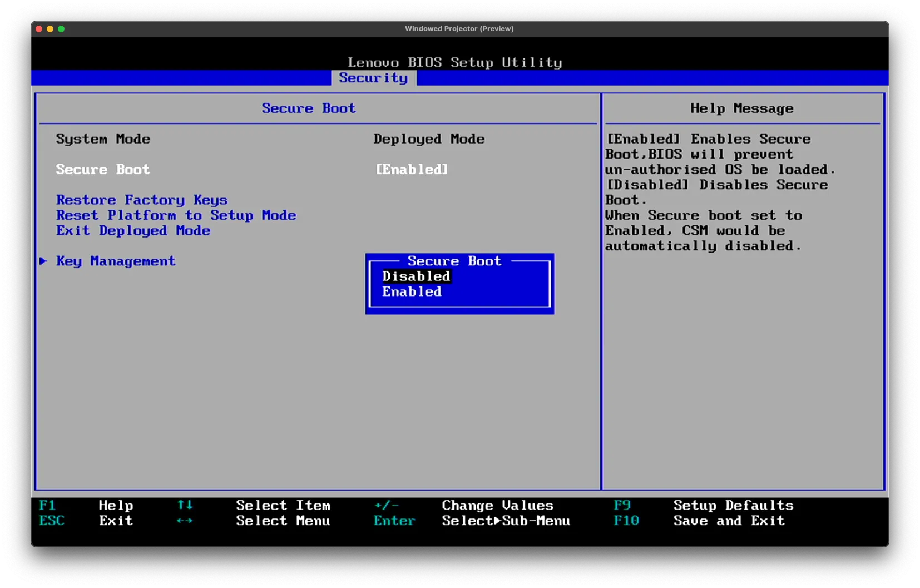Click the +/- Change Values hint

(x=464, y=505)
